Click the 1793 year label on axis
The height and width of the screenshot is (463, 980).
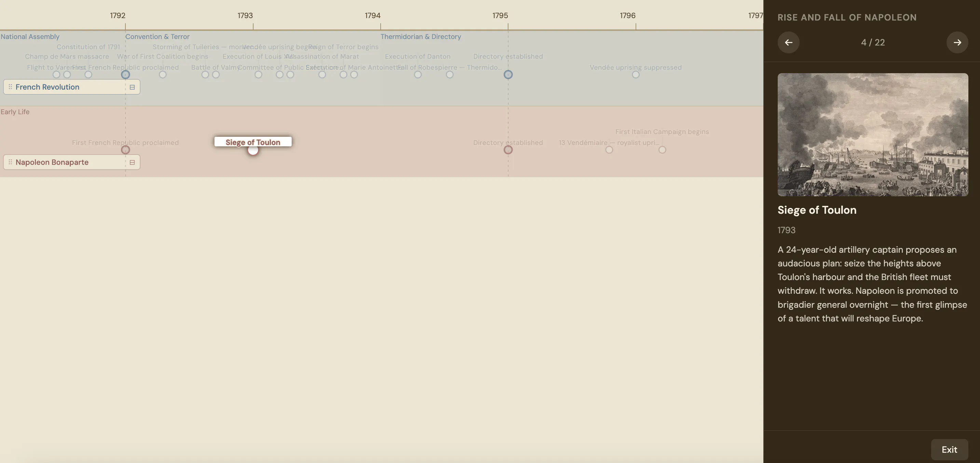pyautogui.click(x=245, y=16)
